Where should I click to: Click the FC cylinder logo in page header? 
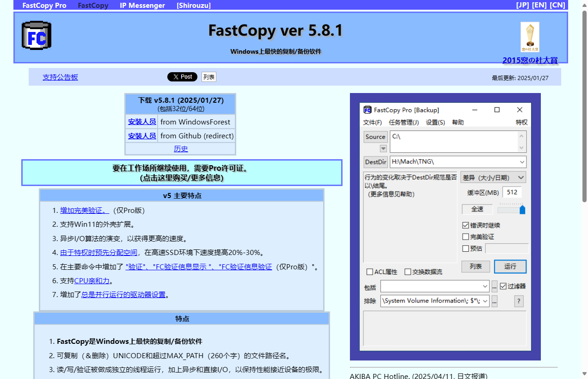(36, 35)
